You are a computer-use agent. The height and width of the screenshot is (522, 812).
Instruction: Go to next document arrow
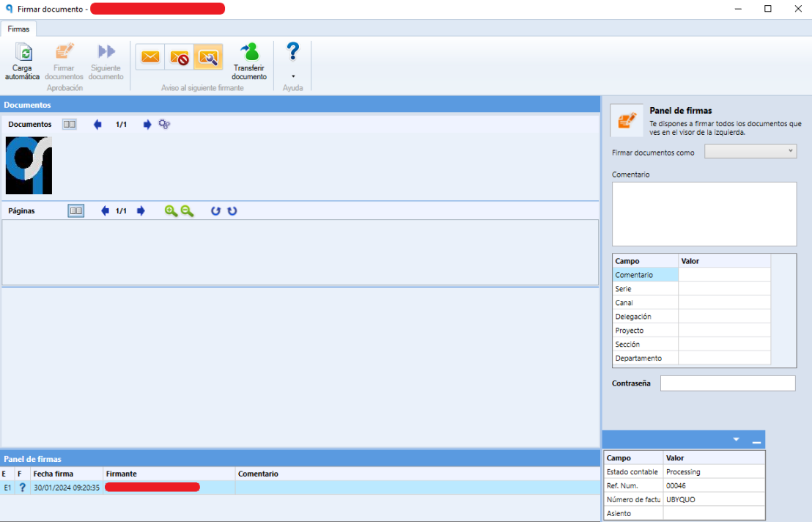click(x=147, y=125)
